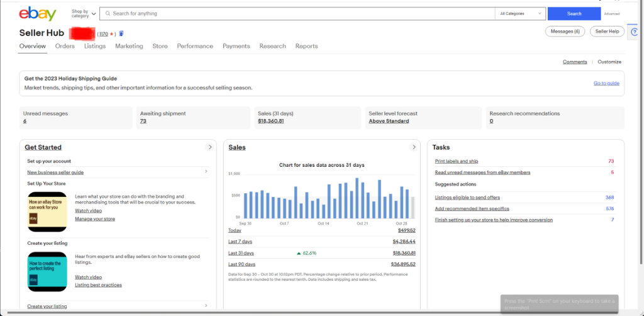This screenshot has height=316, width=644.
Task: Switch to the Reports tab
Action: coord(306,46)
